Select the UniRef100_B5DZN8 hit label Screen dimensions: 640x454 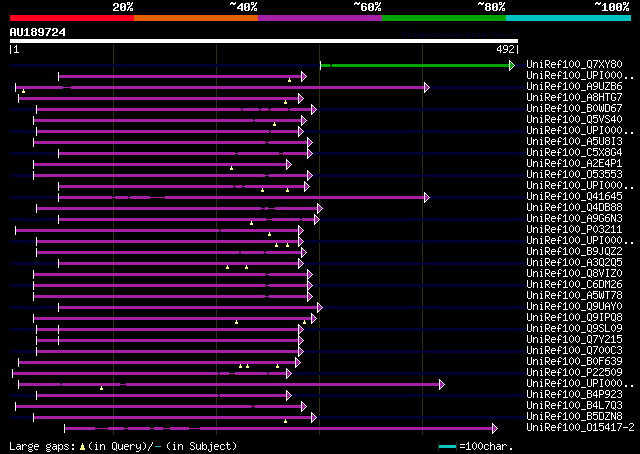[574, 416]
